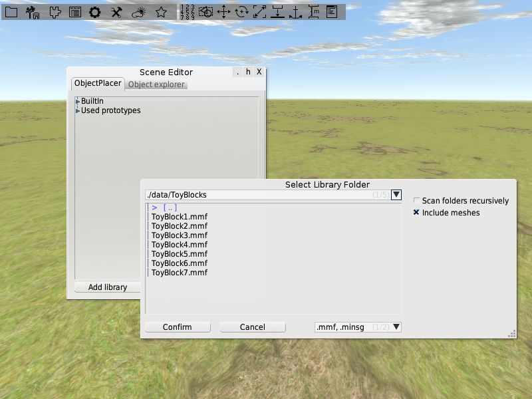The image size is (532, 399).
Task: Expand the BuiltIn tree item
Action: click(x=77, y=101)
